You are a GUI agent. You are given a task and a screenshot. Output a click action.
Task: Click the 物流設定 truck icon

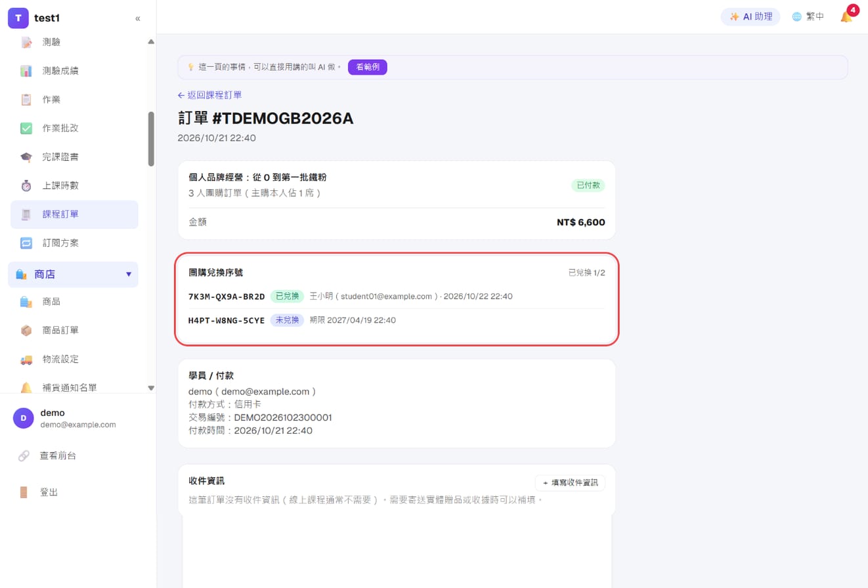coord(26,359)
